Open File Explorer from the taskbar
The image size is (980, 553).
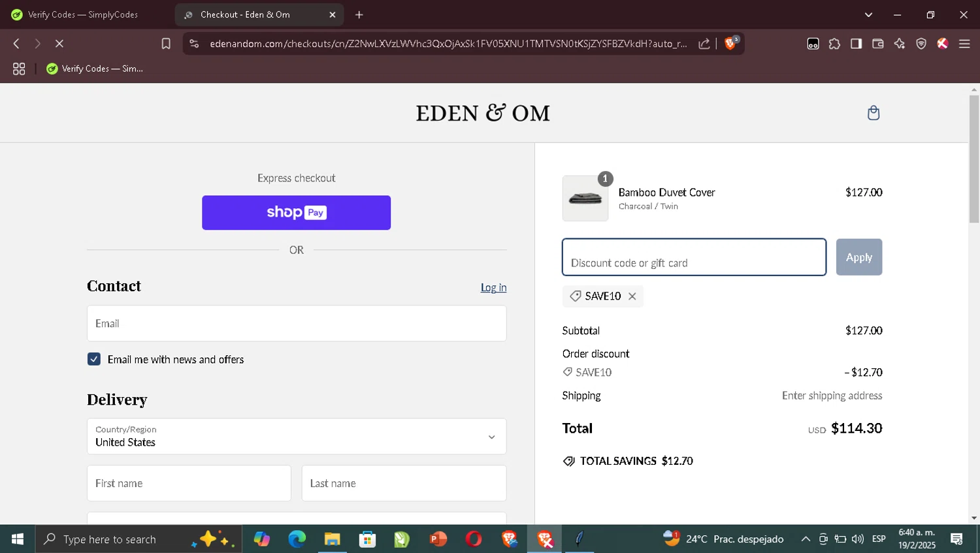(333, 539)
